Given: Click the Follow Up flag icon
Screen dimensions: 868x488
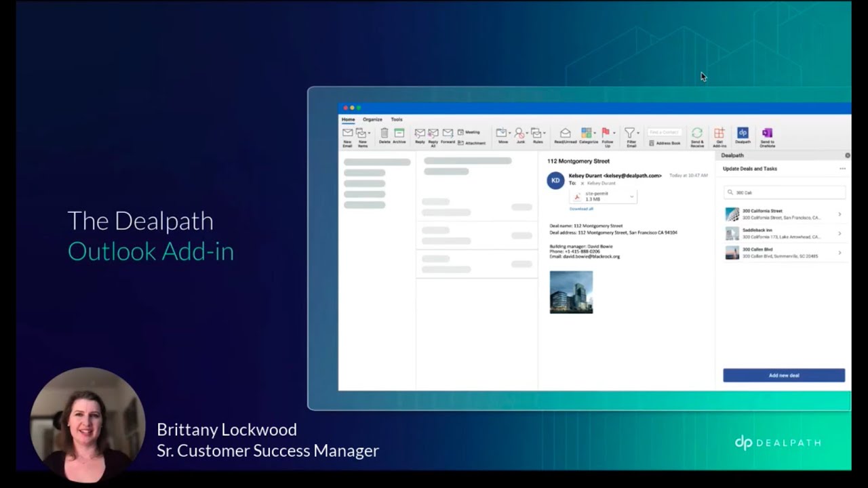Looking at the screenshot, I should pyautogui.click(x=606, y=132).
